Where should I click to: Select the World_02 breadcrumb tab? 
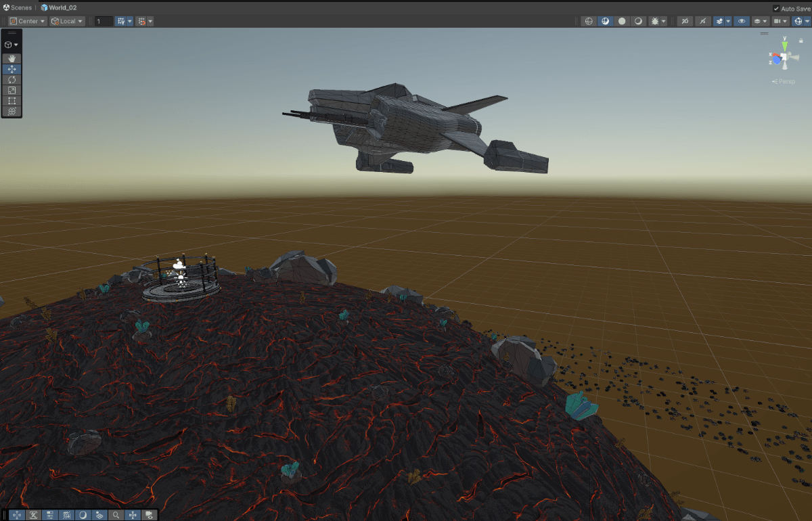click(62, 7)
